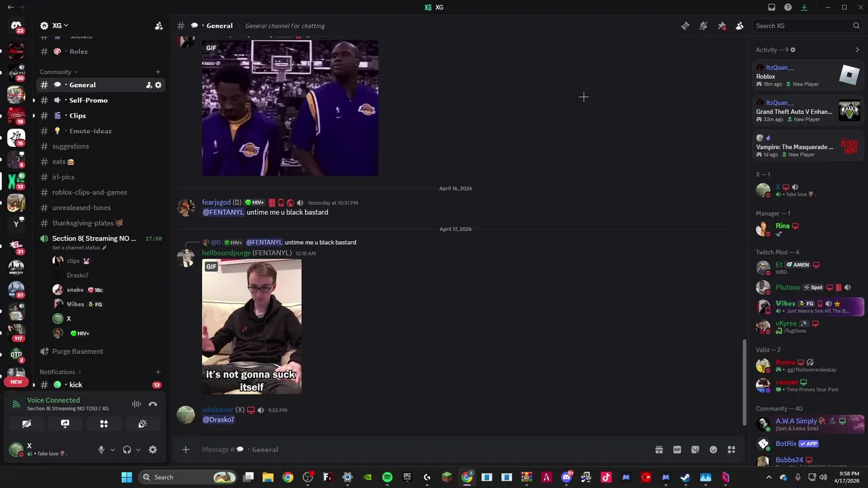Create invite for General channel
The height and width of the screenshot is (488, 868).
click(149, 85)
